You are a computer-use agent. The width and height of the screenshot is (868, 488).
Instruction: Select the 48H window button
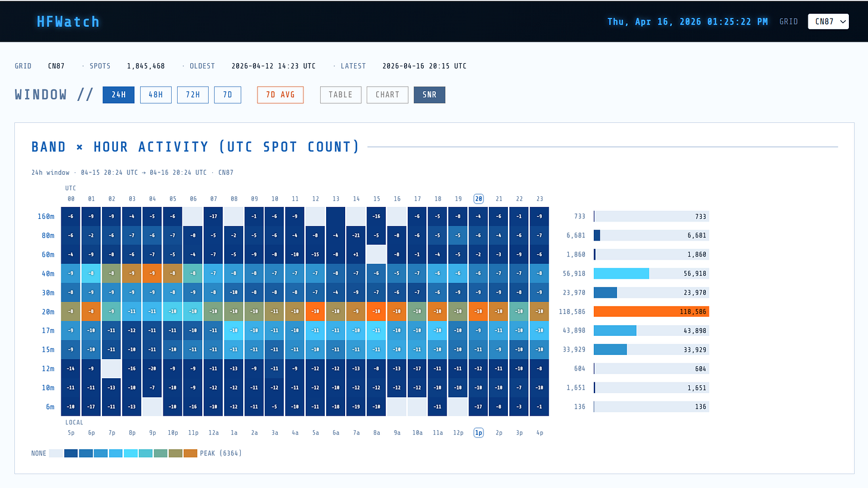point(156,94)
